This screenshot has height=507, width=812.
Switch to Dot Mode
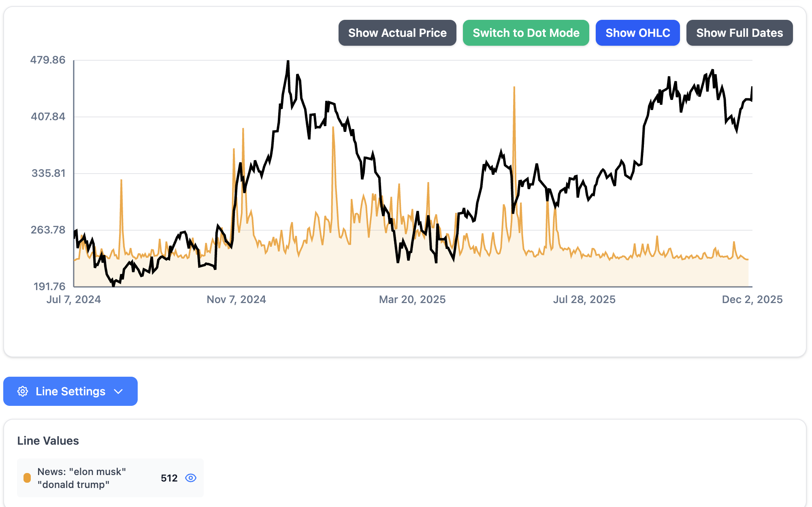click(x=526, y=33)
